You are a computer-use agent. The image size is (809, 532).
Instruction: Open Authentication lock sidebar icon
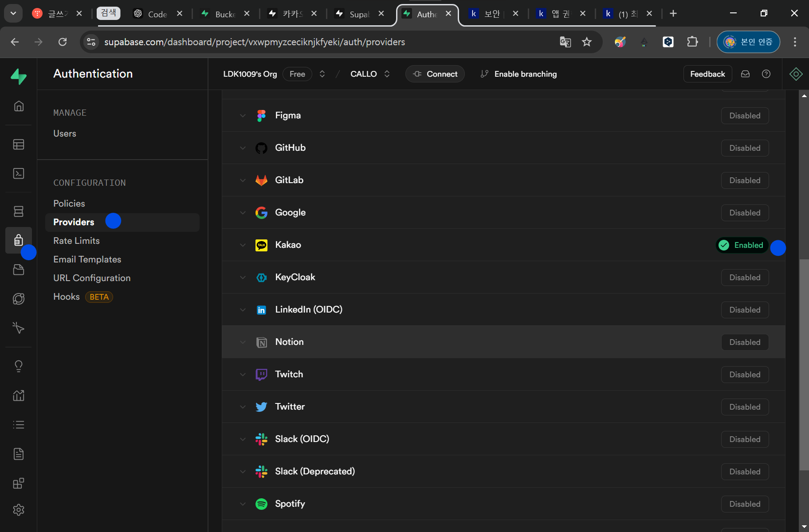tap(19, 240)
